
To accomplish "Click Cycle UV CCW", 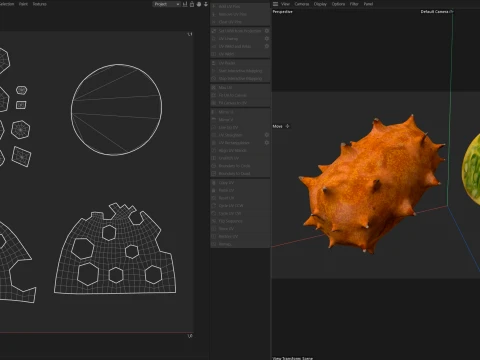I will [x=240, y=206].
